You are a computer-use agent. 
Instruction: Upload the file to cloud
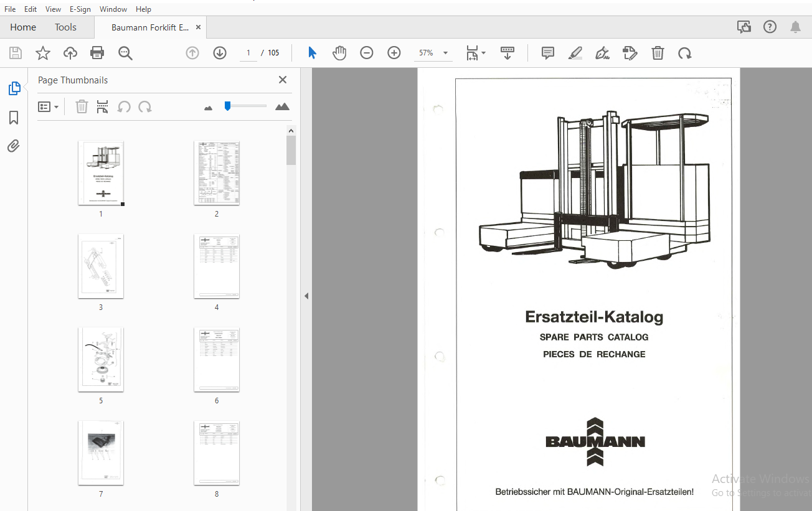coord(70,53)
